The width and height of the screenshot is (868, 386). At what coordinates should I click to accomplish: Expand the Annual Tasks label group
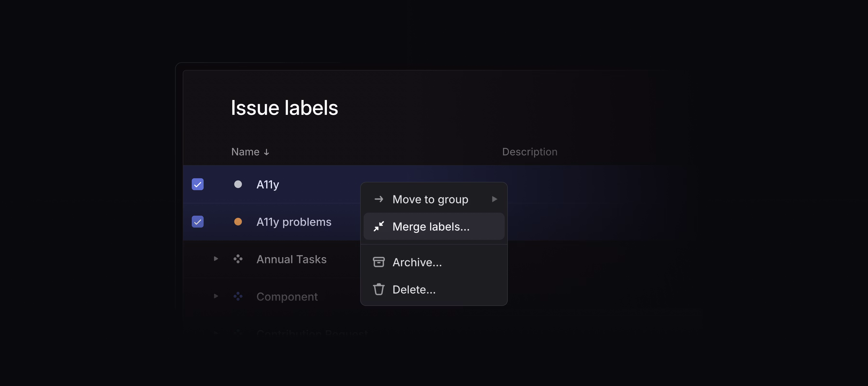coord(216,259)
